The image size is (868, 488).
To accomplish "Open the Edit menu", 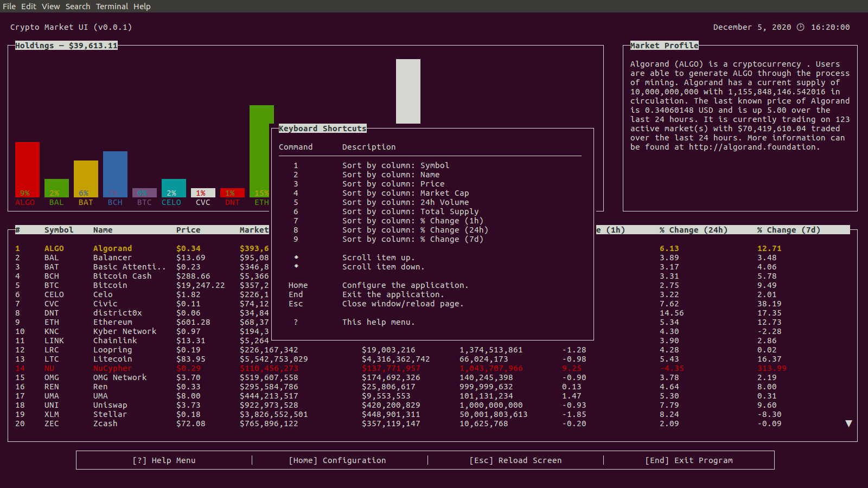I will point(29,7).
